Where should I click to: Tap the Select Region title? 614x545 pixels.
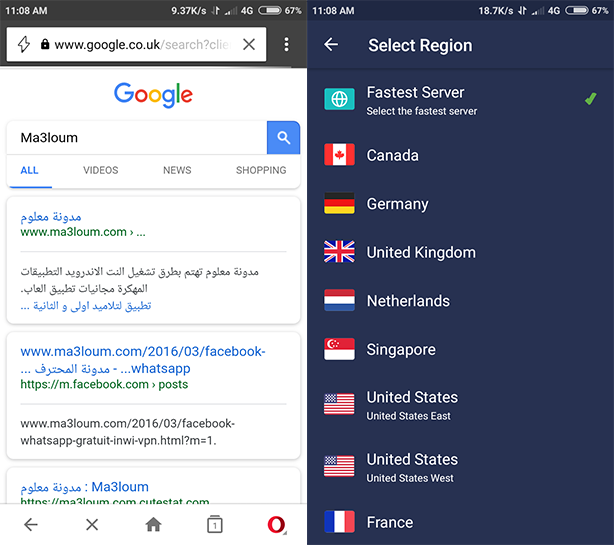tap(420, 45)
